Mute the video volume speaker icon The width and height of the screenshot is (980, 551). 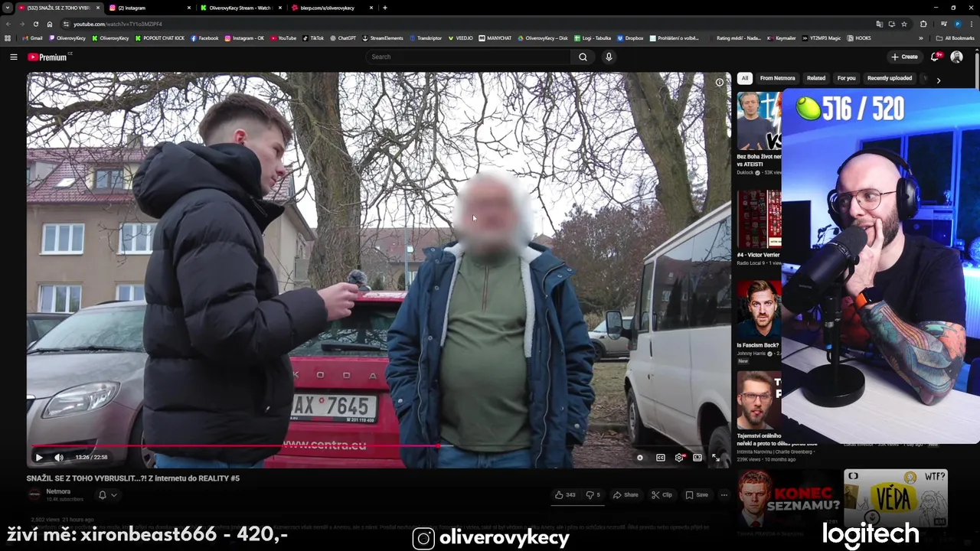pyautogui.click(x=59, y=458)
